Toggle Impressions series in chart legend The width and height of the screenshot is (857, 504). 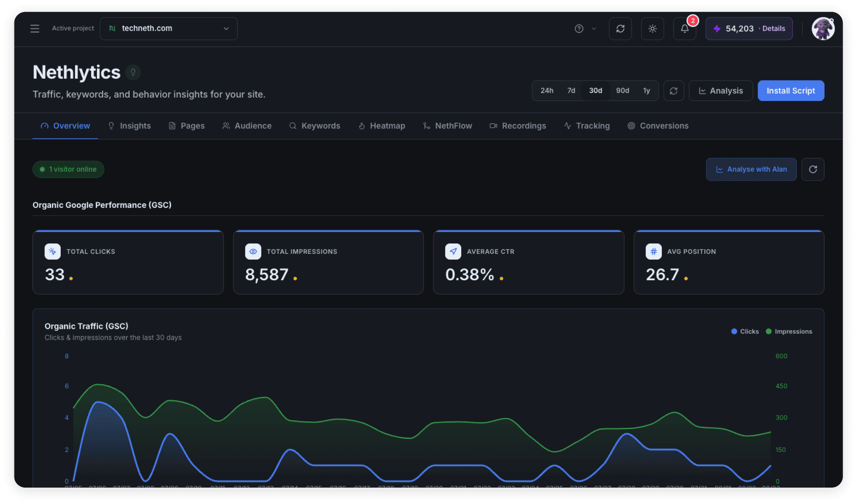point(789,331)
